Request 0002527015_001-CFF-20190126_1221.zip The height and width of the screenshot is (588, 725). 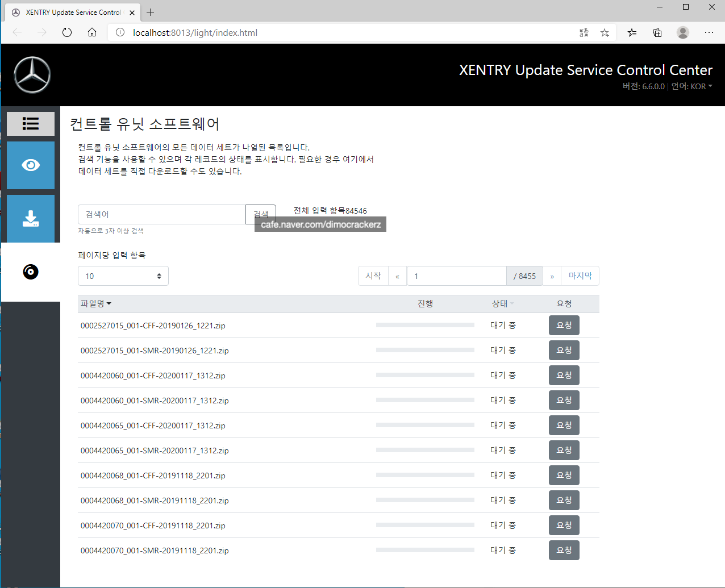pyautogui.click(x=564, y=325)
